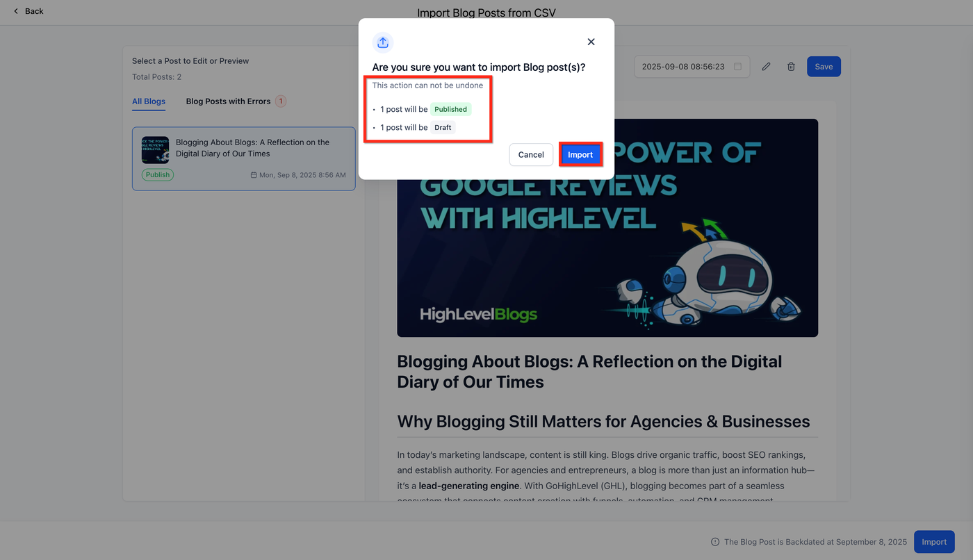Click the Draft badge in dialog

point(443,127)
